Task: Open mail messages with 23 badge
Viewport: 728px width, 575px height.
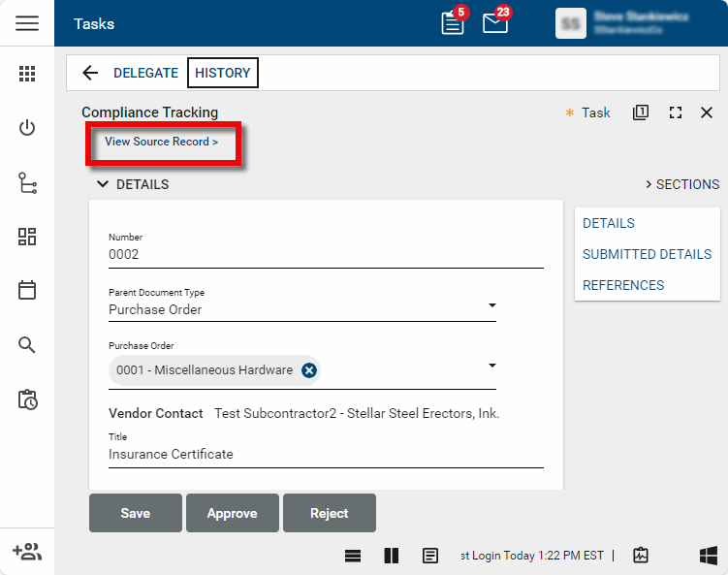Action: (495, 23)
